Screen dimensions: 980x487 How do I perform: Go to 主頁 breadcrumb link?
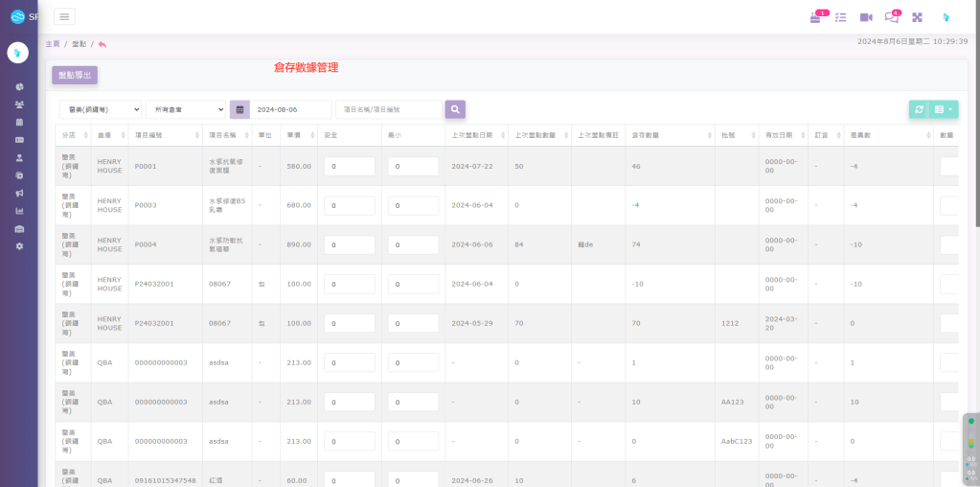click(x=53, y=44)
